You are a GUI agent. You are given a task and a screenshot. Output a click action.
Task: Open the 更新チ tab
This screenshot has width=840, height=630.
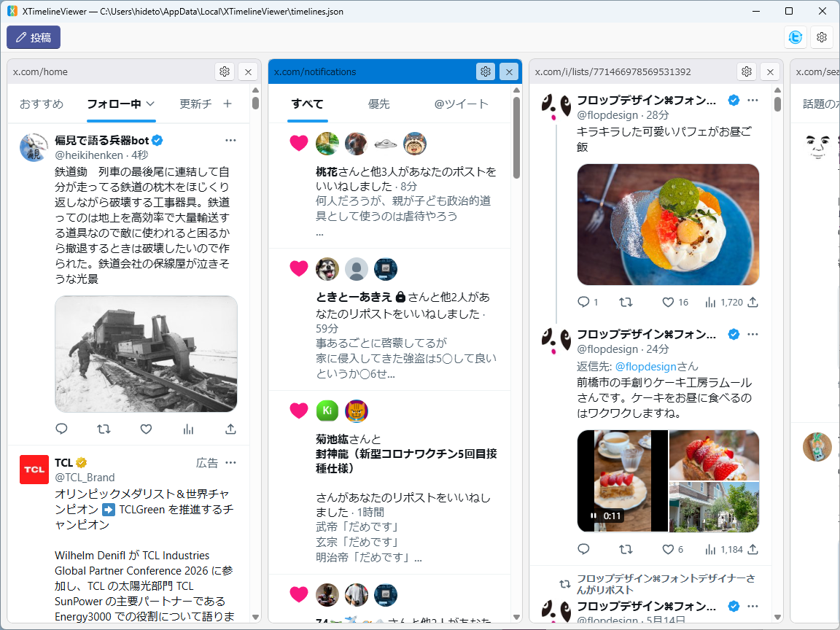tap(195, 104)
